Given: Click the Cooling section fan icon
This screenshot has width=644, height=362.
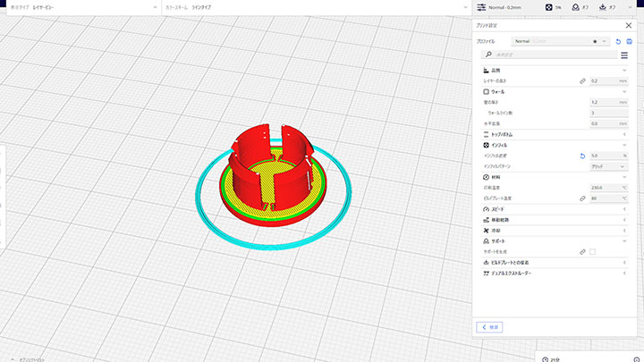Looking at the screenshot, I should click(x=487, y=231).
